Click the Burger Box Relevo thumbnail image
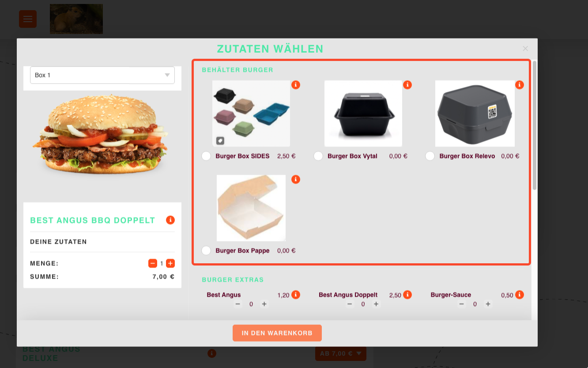588x368 pixels. point(475,114)
